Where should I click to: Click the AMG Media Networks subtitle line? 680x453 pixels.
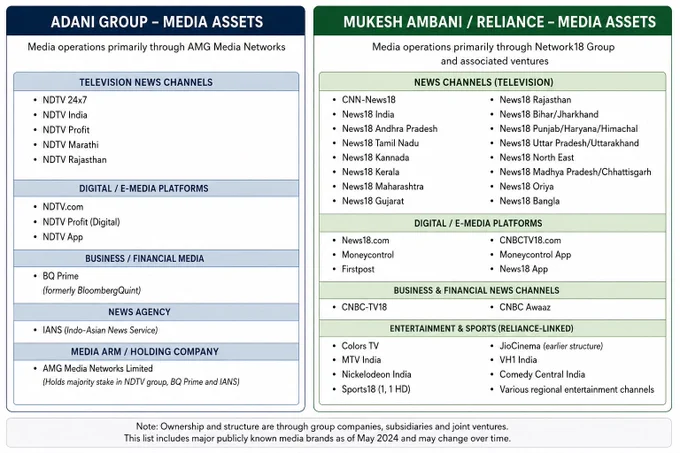pyautogui.click(x=157, y=47)
